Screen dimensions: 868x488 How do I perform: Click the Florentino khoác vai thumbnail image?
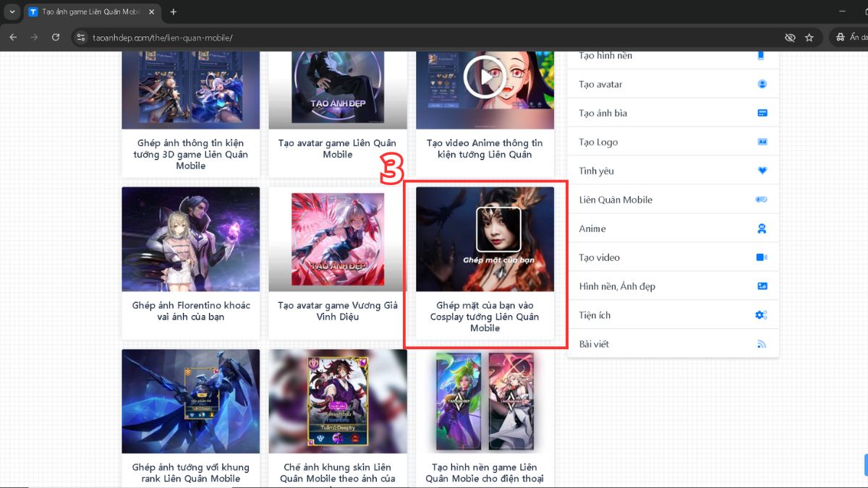(x=190, y=239)
